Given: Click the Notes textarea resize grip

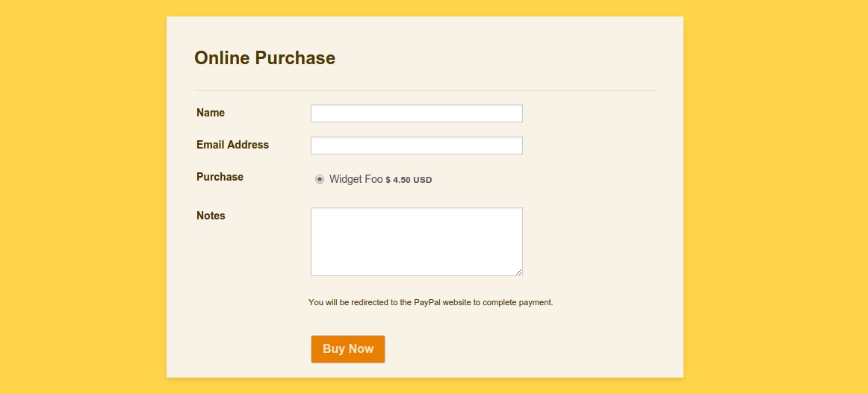Looking at the screenshot, I should pos(518,272).
